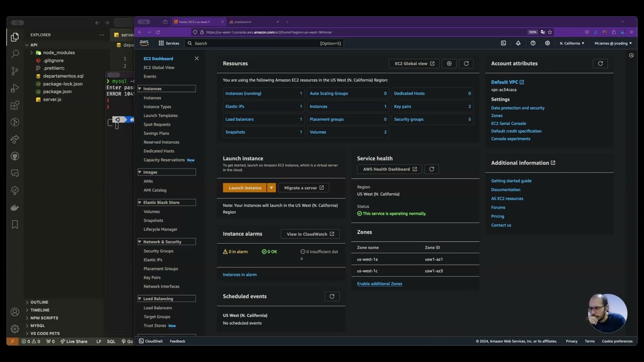
Task: Open MrJames @ jrcoding account menu
Action: (613, 43)
